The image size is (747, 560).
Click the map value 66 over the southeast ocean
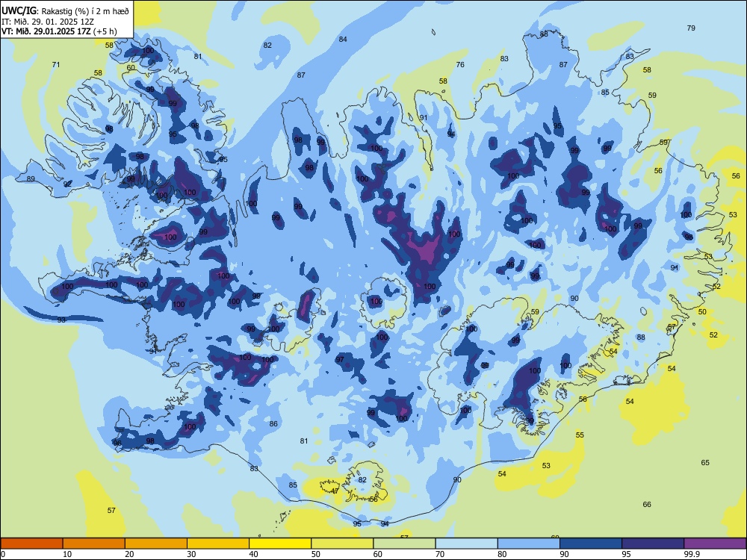(646, 504)
